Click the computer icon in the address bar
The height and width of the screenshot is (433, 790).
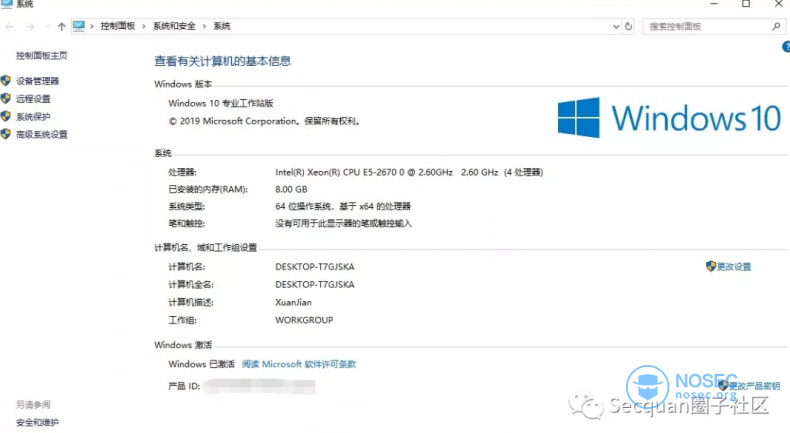79,26
